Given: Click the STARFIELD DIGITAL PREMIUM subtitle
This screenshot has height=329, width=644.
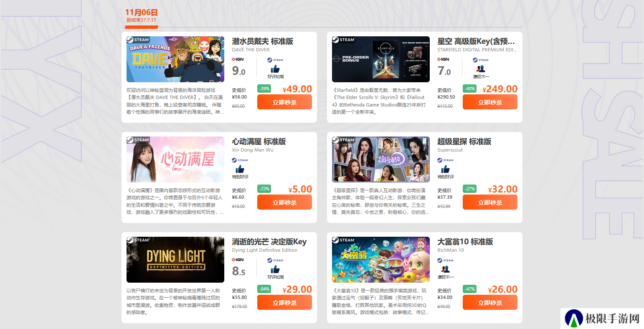Looking at the screenshot, I should pos(477,50).
